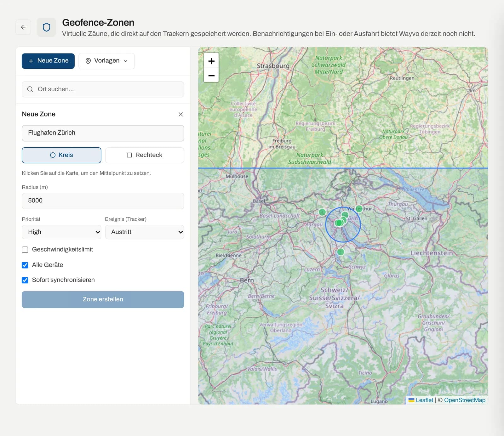The image size is (504, 436).
Task: Zoom in on the map
Action: [211, 61]
